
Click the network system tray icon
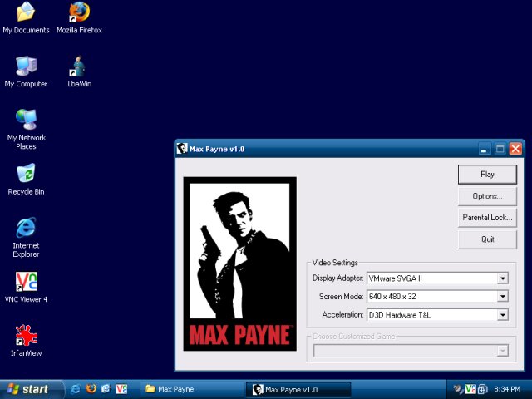pos(482,389)
